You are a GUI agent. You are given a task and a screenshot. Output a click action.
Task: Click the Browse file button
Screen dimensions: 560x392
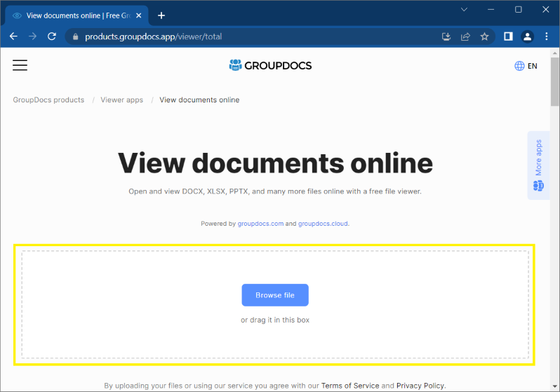pos(275,295)
